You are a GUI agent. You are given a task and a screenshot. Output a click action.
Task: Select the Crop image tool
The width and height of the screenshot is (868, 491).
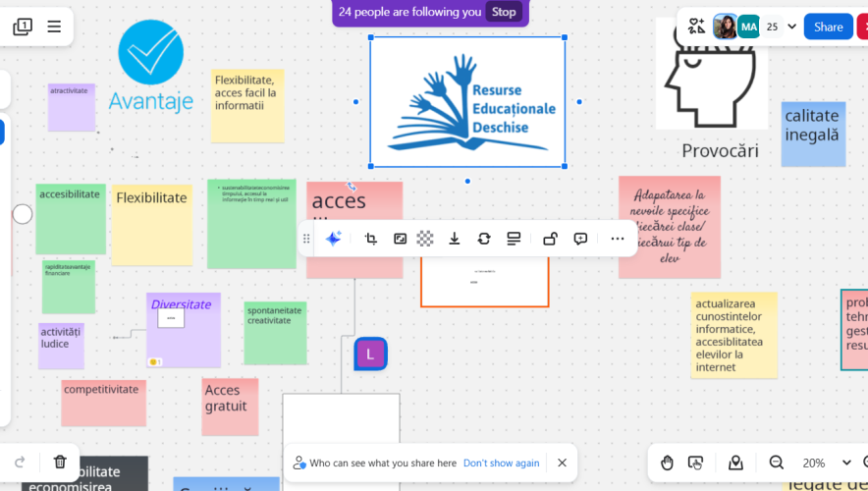(370, 239)
